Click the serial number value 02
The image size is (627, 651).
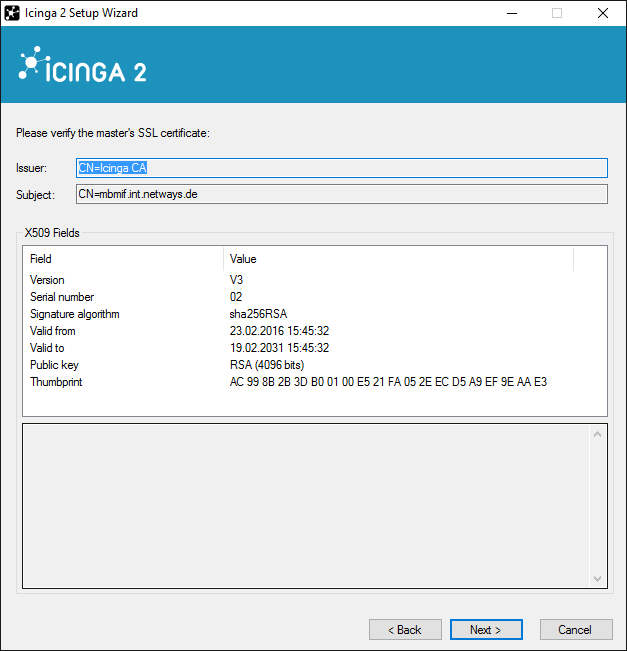[236, 297]
